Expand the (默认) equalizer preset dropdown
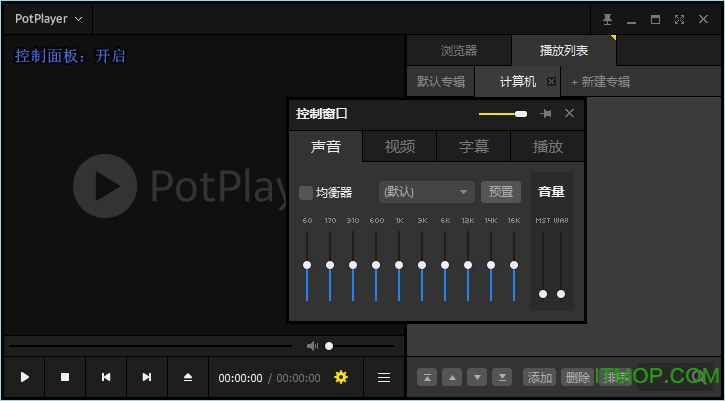The width and height of the screenshot is (725, 401). 426,192
